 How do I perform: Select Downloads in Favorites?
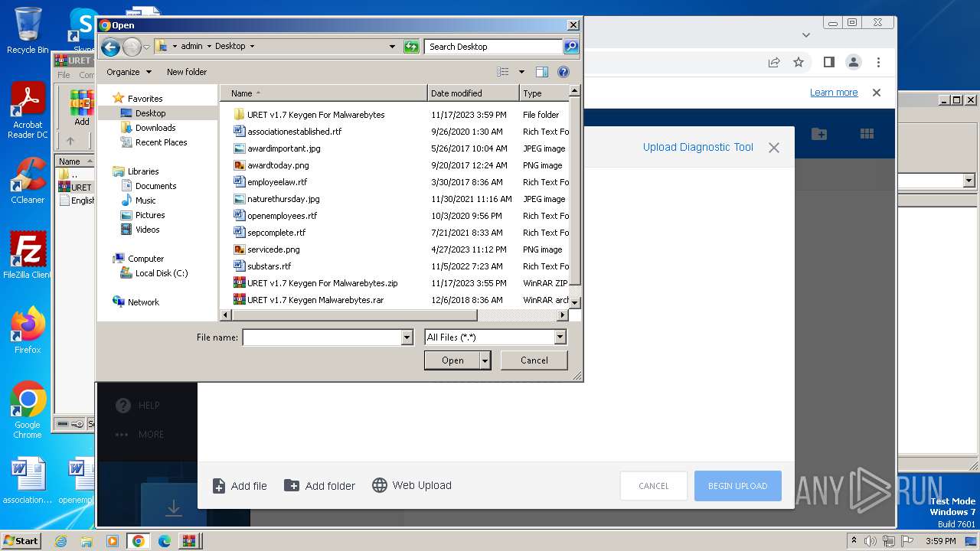155,128
